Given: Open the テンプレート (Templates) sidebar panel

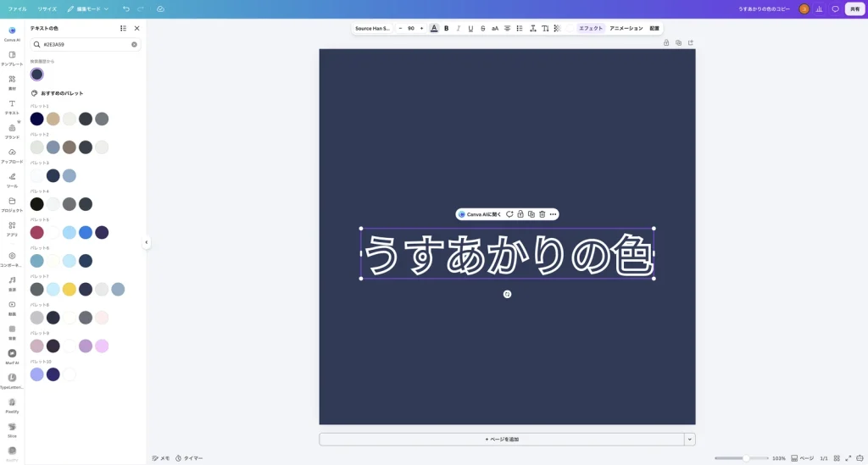Looking at the screenshot, I should (x=12, y=58).
